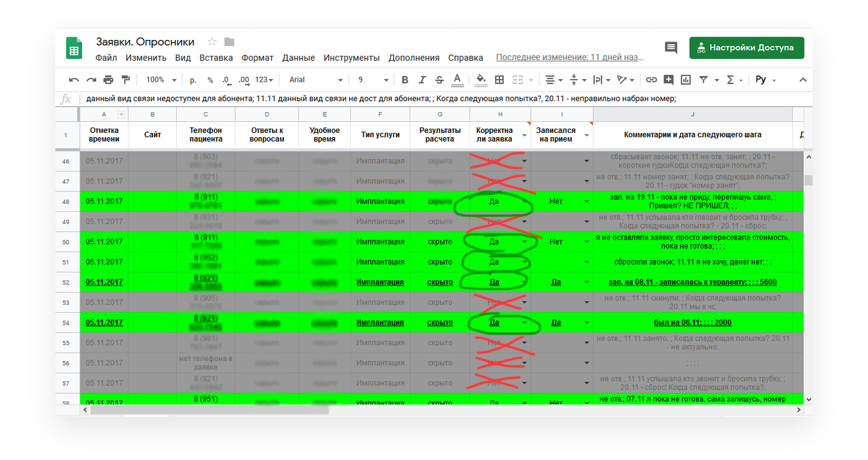The height and width of the screenshot is (460, 868).
Task: Click the filter funnel icon
Action: click(x=703, y=80)
